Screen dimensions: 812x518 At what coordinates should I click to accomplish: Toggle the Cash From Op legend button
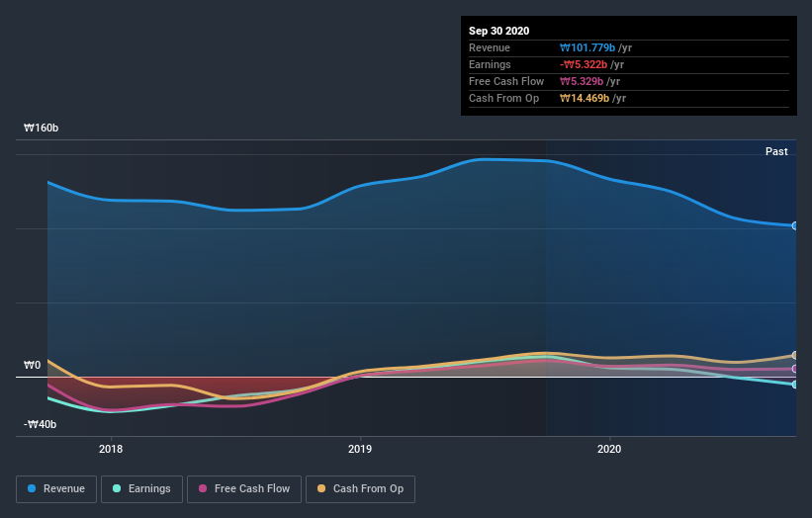360,489
